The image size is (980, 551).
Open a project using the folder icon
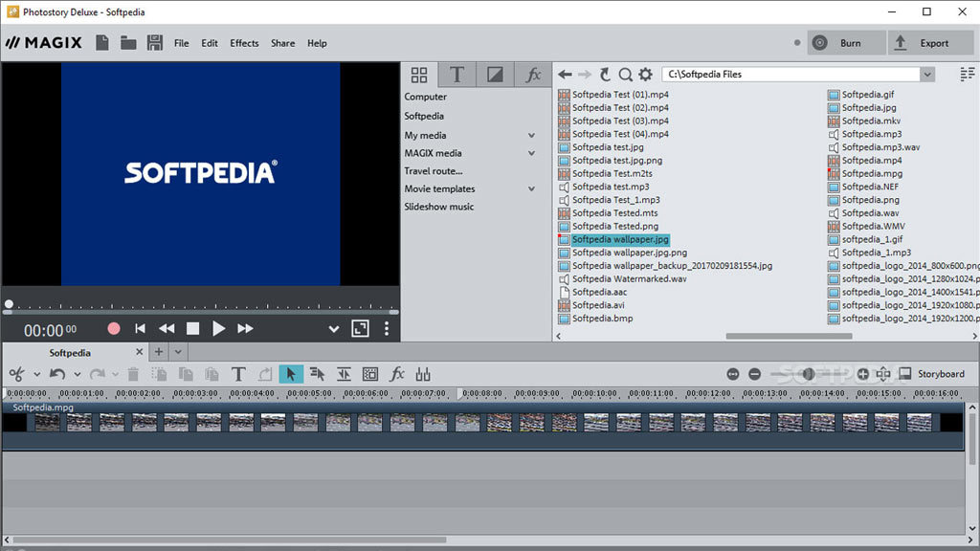tap(128, 42)
